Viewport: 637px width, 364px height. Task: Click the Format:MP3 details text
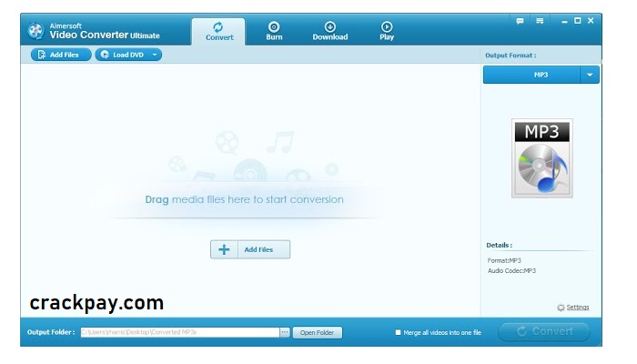pos(504,260)
